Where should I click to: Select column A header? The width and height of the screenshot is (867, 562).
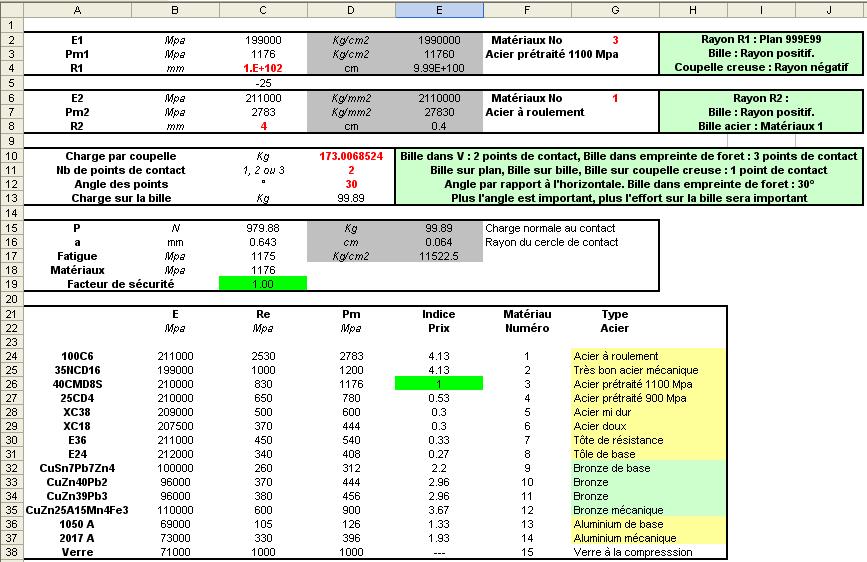pyautogui.click(x=77, y=10)
